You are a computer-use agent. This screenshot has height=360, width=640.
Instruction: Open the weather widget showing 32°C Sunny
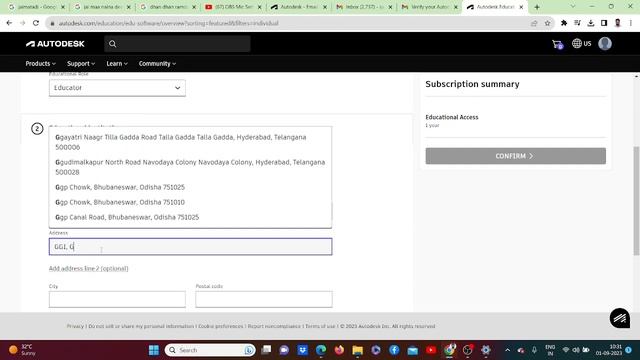[x=22, y=350]
